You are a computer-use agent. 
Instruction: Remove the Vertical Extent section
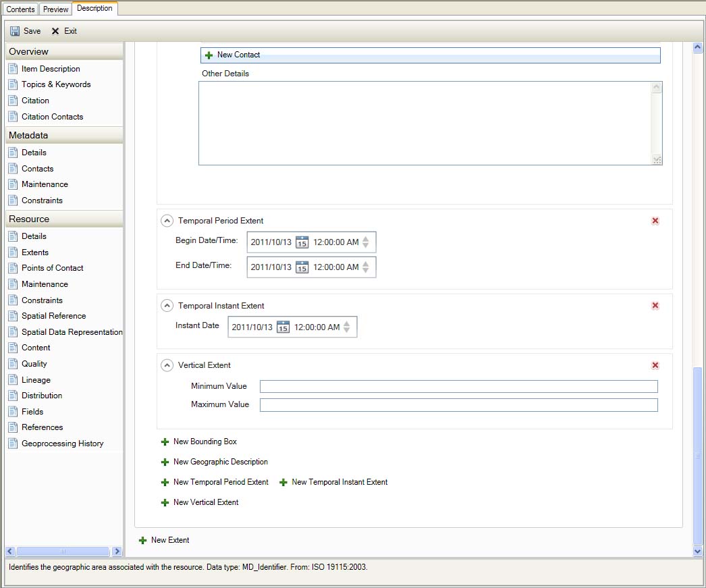(x=655, y=365)
